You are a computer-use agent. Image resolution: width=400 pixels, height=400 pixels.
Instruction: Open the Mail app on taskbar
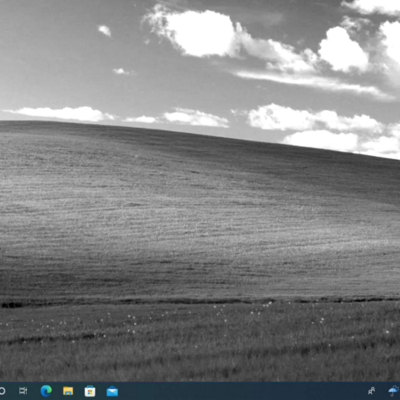click(x=112, y=391)
